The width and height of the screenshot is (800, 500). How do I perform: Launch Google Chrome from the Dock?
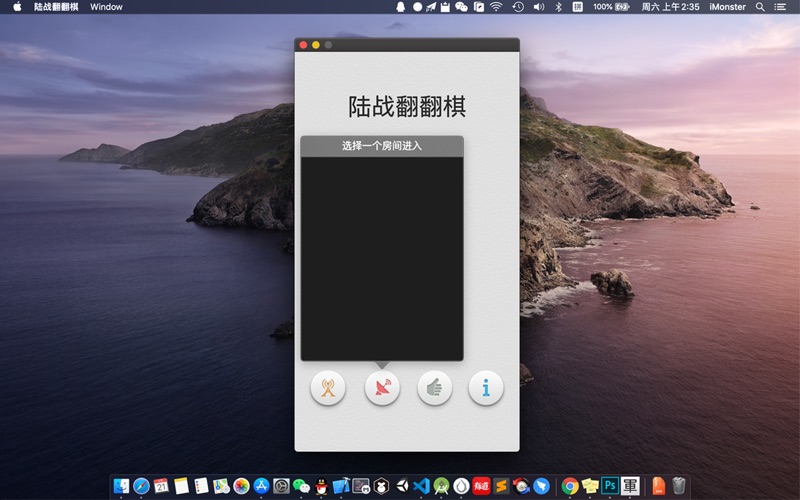click(570, 486)
